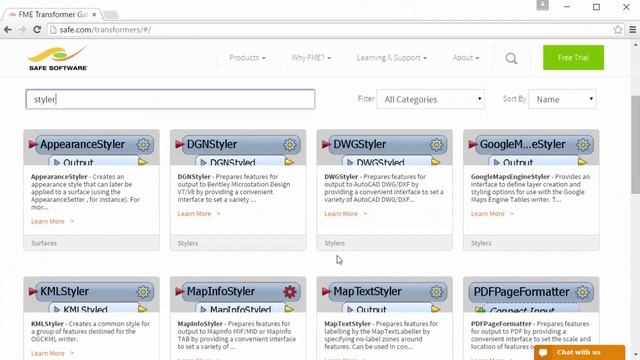
Task: Click the Safe Software logo
Action: click(58, 58)
